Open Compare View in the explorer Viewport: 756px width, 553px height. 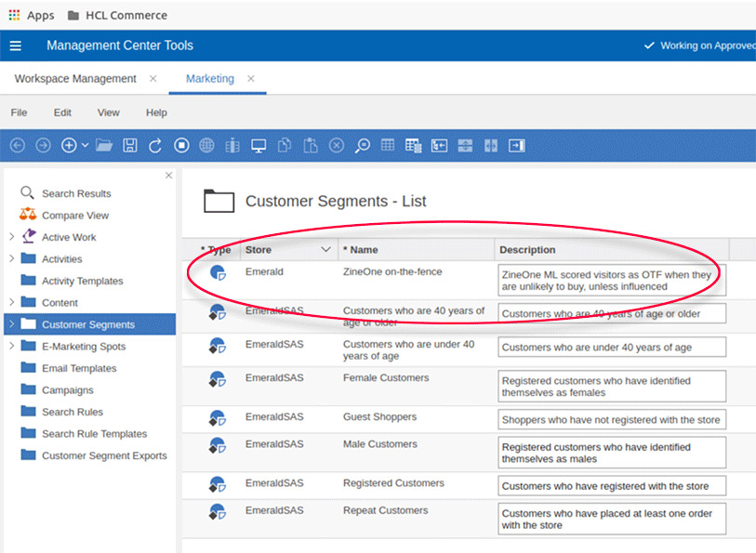pyautogui.click(x=75, y=216)
